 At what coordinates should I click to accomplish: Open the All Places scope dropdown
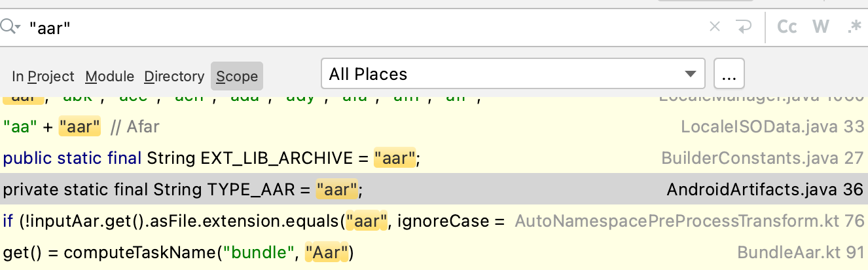[513, 74]
